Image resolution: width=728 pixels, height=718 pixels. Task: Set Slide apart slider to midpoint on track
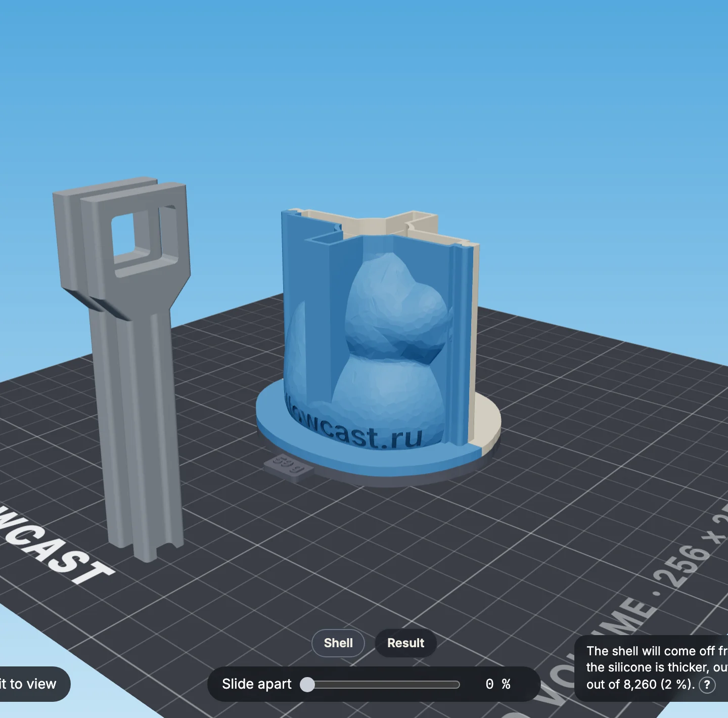click(x=383, y=685)
